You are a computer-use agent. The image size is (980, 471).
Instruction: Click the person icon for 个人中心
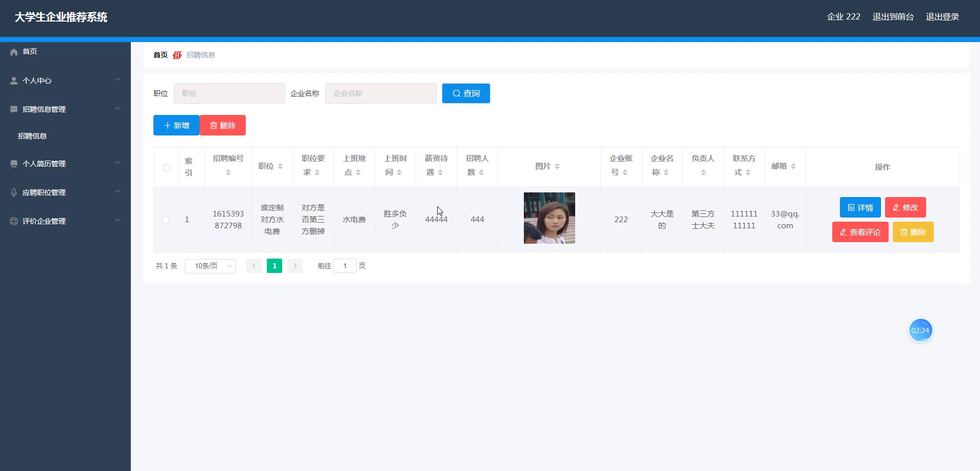(x=14, y=81)
